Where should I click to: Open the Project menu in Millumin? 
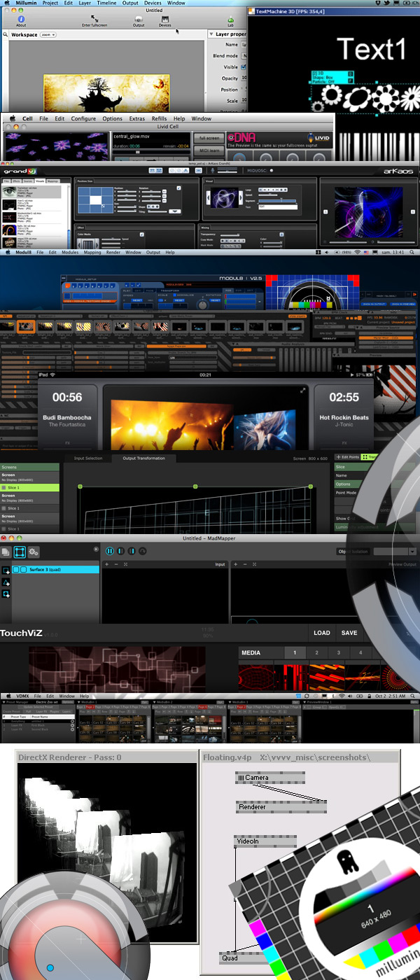point(50,3)
